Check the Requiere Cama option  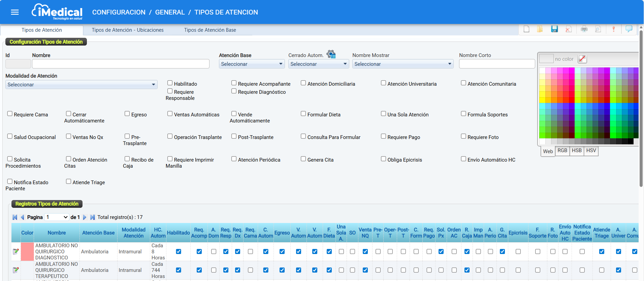click(x=10, y=114)
